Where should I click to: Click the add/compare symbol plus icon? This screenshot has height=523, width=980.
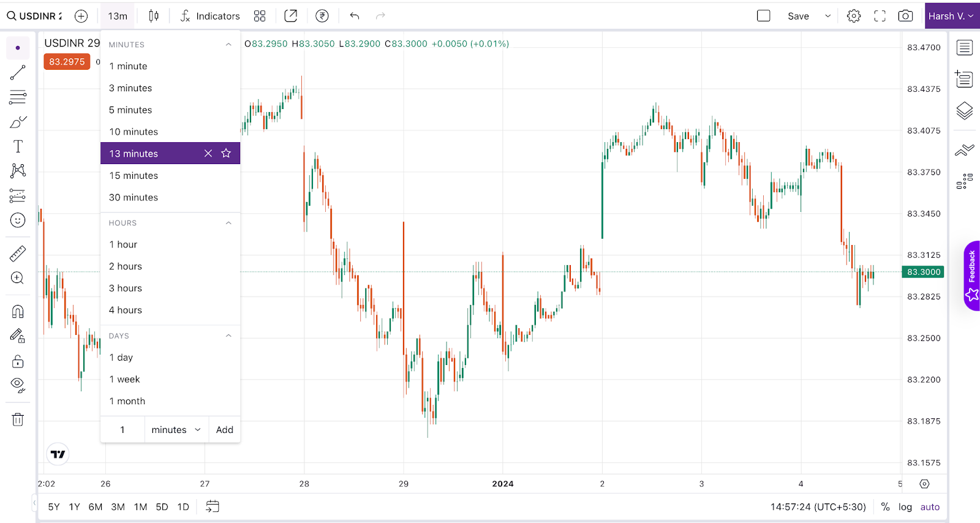81,16
